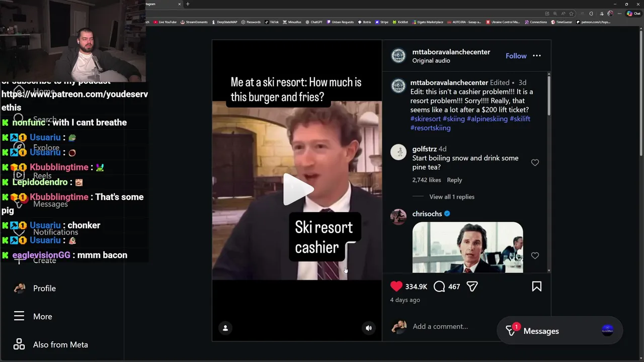The width and height of the screenshot is (644, 362).
Task: Open the StreamElements bookmark
Action: click(194, 22)
